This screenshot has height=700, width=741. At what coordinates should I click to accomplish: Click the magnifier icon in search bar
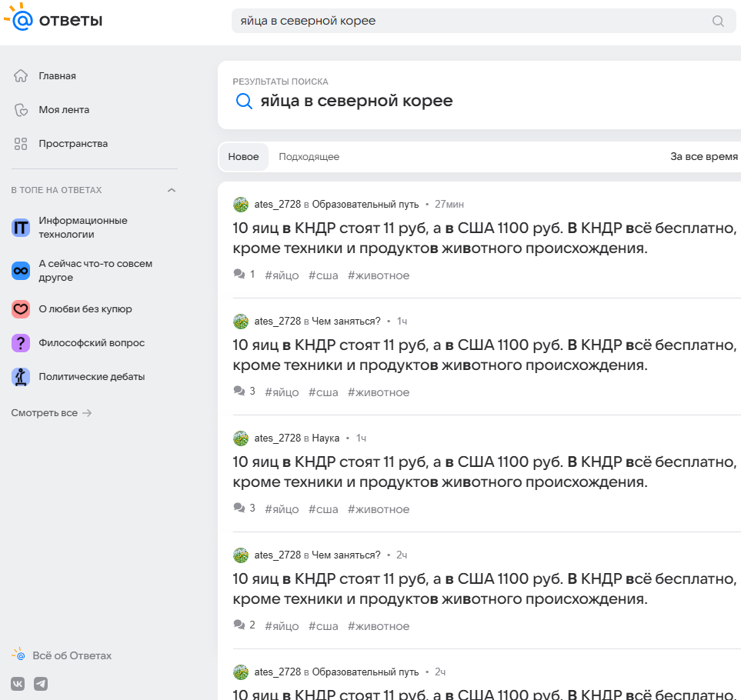tap(718, 21)
